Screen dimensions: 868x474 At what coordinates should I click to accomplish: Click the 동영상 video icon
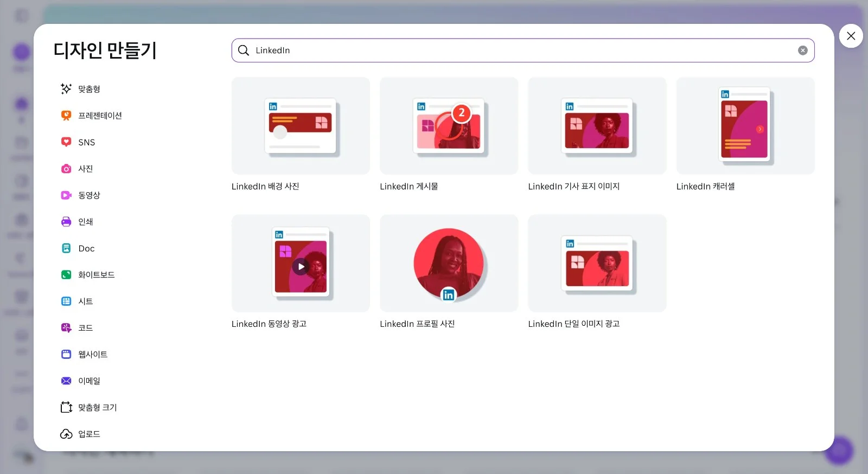pyautogui.click(x=66, y=195)
